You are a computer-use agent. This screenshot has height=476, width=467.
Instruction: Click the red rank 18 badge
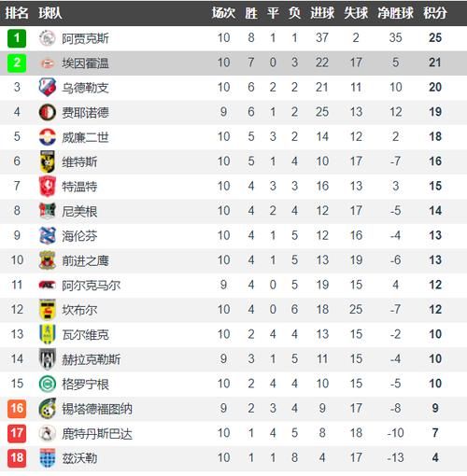click(x=17, y=457)
